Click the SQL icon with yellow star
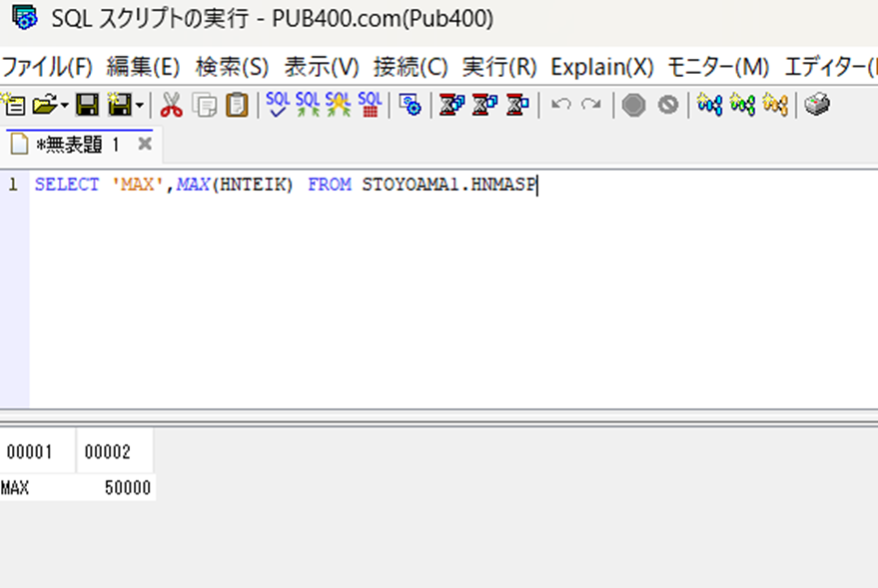Image resolution: width=878 pixels, height=588 pixels. (338, 104)
